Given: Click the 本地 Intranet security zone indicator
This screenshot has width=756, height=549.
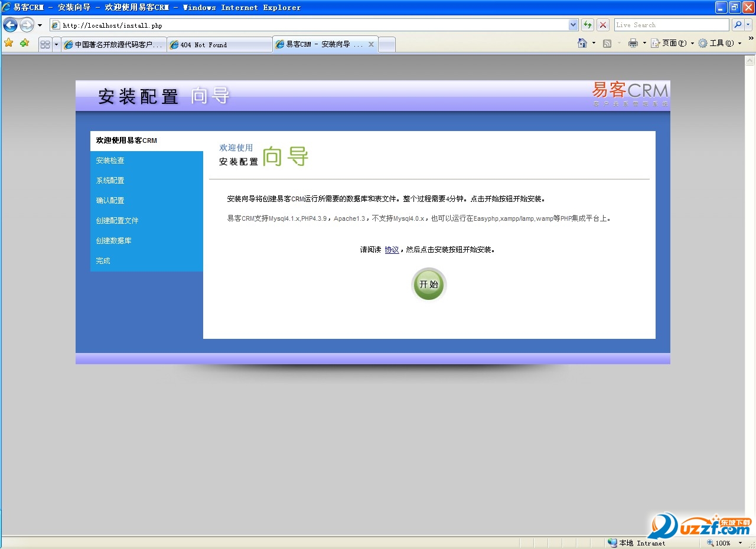Looking at the screenshot, I should (x=637, y=543).
